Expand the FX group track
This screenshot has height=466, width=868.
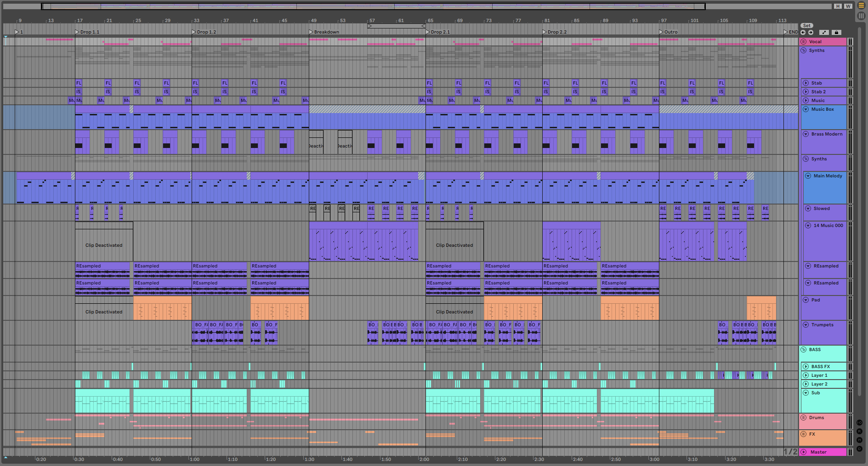coord(804,434)
